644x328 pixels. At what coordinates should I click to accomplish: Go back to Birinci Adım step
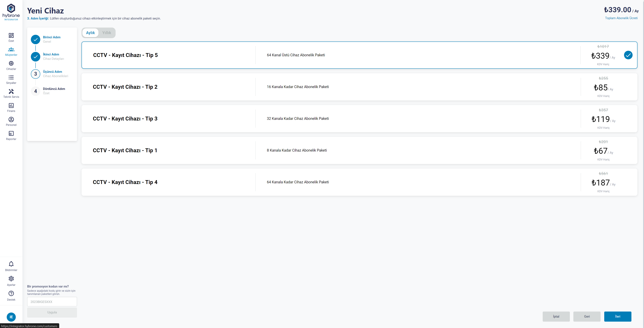tap(36, 39)
